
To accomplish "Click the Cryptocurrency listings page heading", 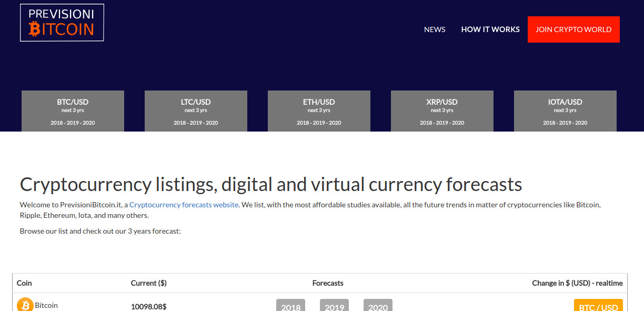I will point(271,185).
